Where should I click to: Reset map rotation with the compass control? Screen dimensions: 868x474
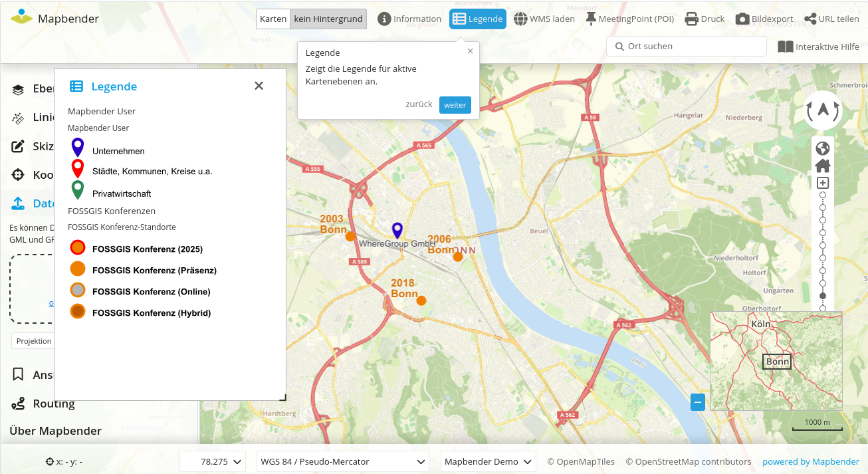click(x=823, y=110)
